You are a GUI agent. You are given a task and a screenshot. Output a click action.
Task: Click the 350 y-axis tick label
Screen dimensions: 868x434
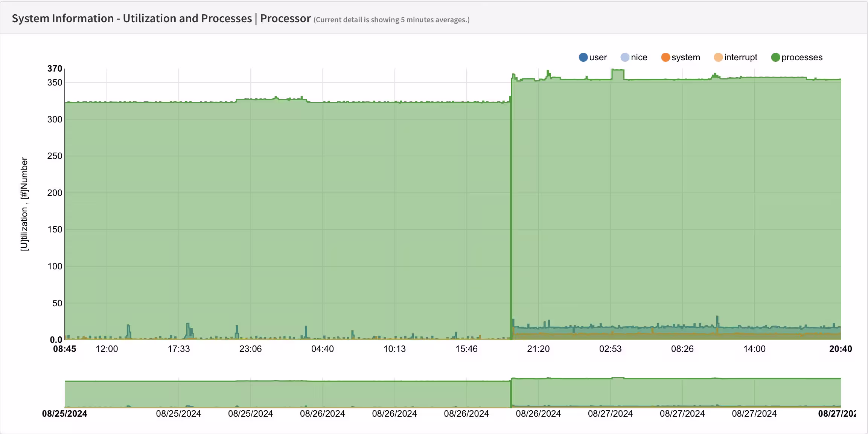pos(55,83)
